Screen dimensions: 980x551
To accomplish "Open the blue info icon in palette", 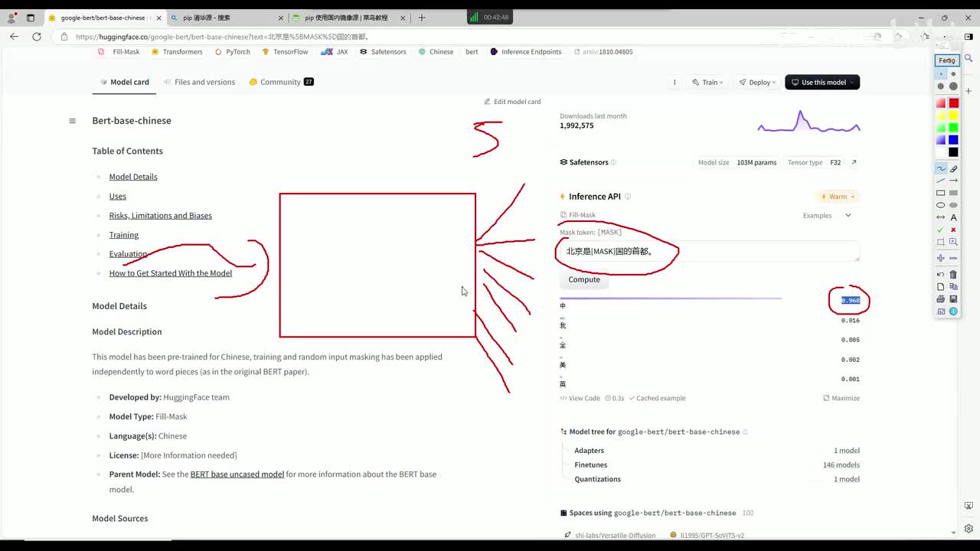I will (953, 311).
